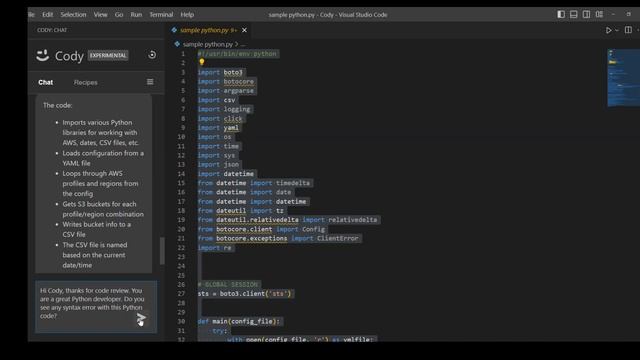
Task: Open the View menu
Action: coord(100,15)
